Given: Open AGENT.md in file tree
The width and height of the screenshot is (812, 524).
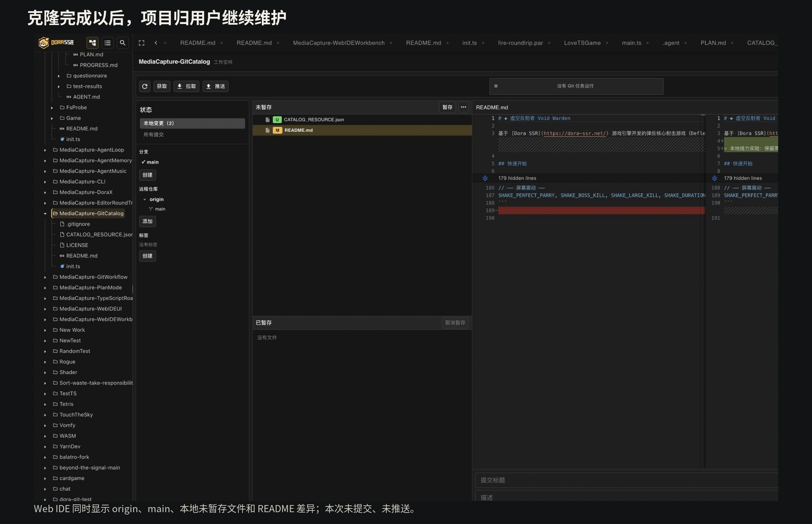Looking at the screenshot, I should [83, 97].
